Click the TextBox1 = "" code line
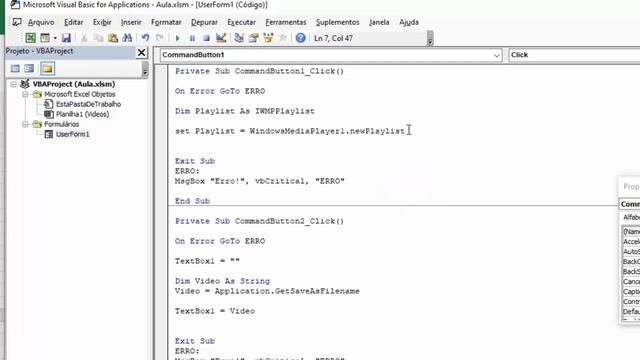 207,261
